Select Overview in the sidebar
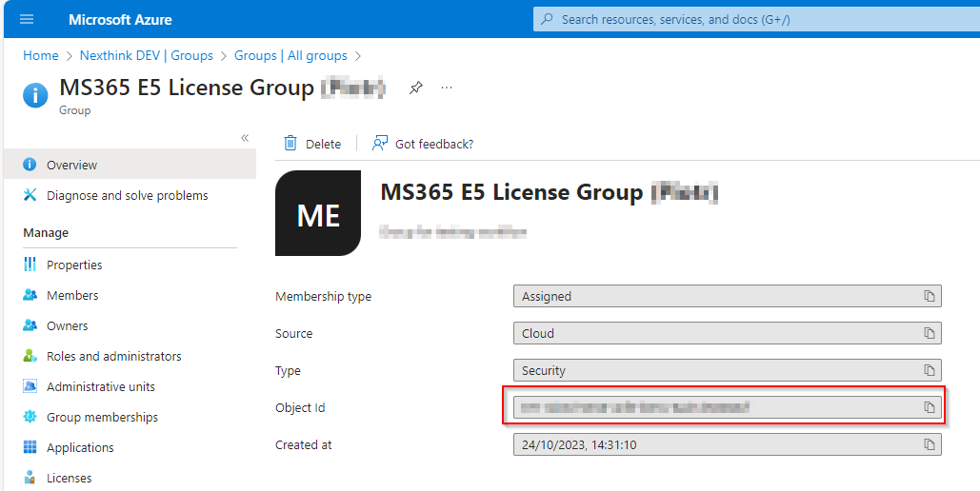The image size is (980, 491). pos(130,165)
